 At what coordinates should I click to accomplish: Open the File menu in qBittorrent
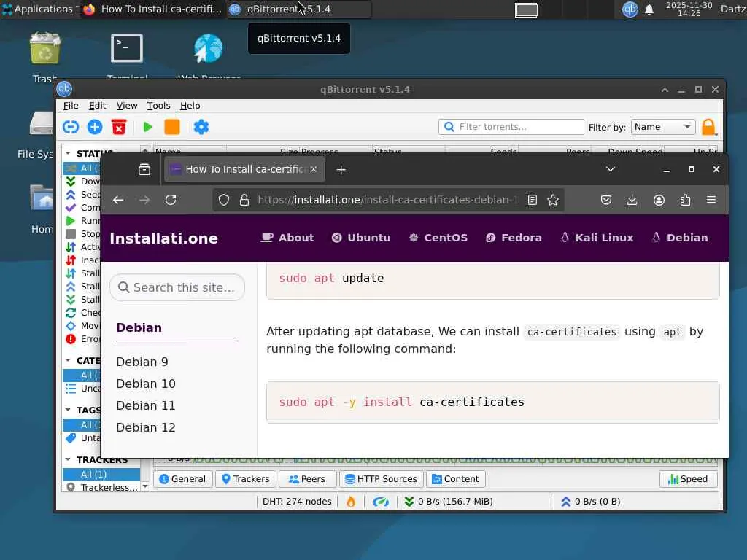coord(71,106)
